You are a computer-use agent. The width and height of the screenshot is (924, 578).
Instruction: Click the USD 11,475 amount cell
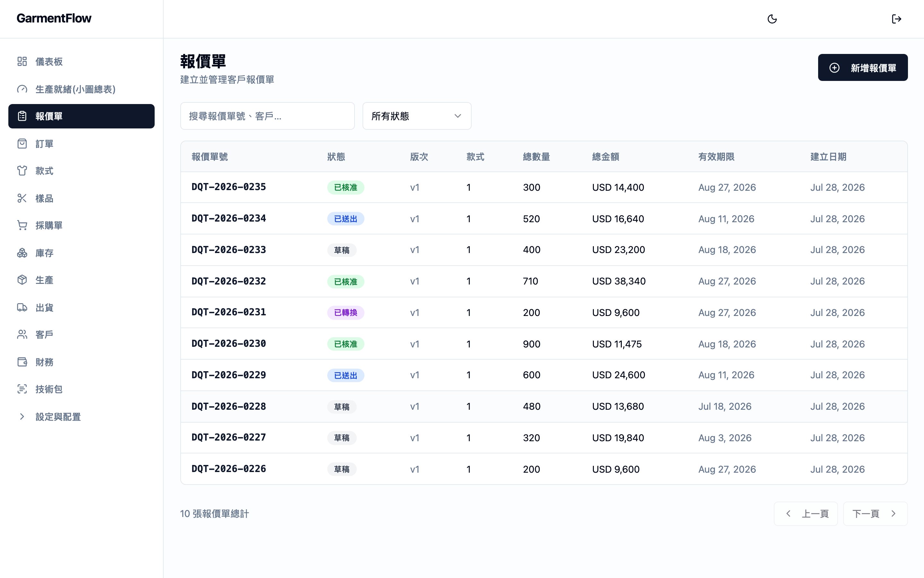click(617, 344)
